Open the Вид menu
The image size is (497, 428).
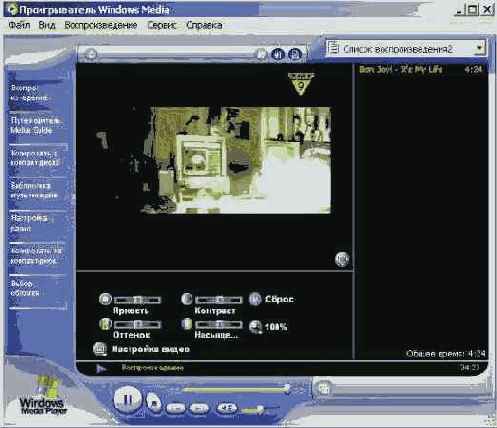pyautogui.click(x=47, y=25)
